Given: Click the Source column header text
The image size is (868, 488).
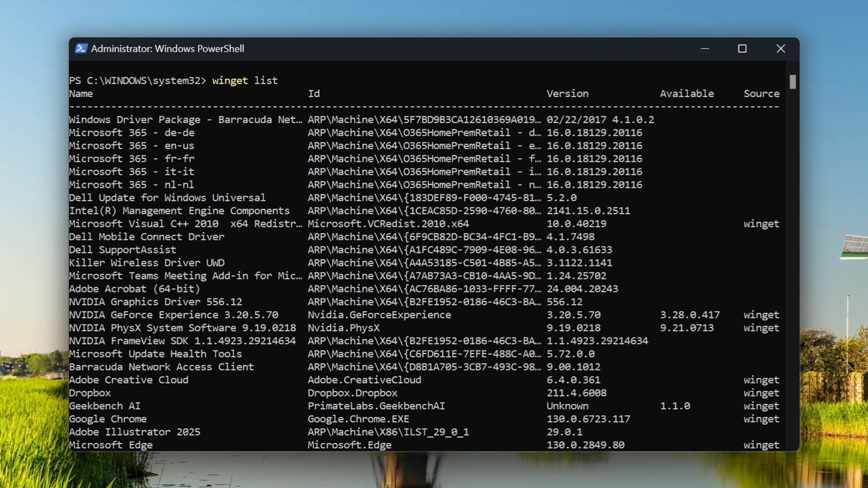Looking at the screenshot, I should tap(761, 93).
